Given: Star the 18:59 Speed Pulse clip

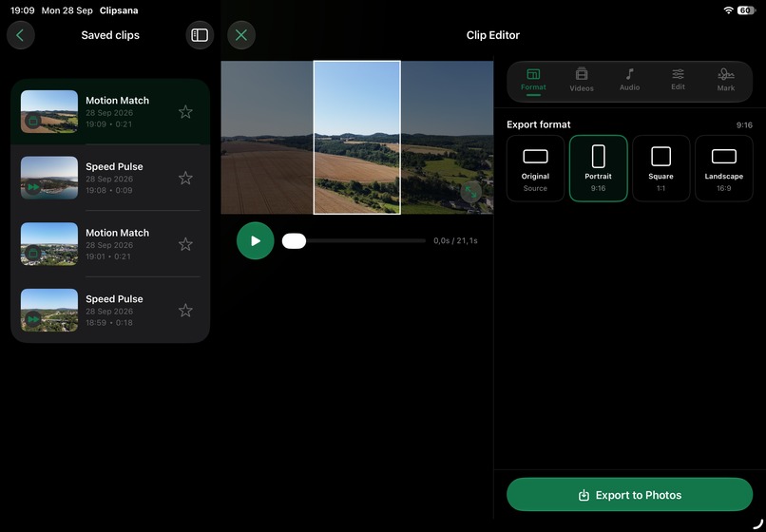Looking at the screenshot, I should click(x=185, y=311).
